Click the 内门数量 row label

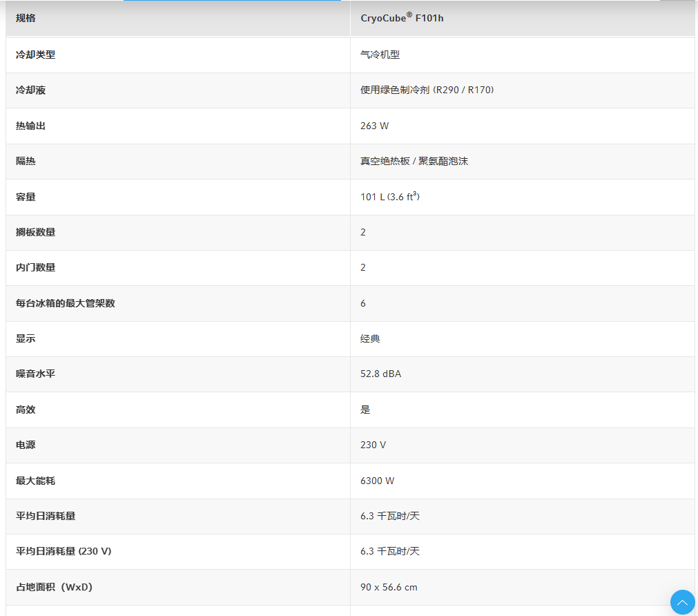35,267
